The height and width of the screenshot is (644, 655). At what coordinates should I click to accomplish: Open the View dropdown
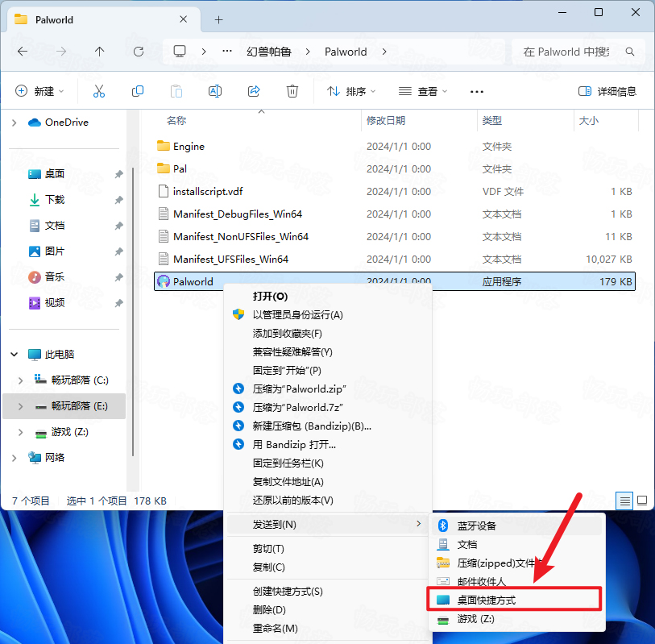[x=423, y=91]
